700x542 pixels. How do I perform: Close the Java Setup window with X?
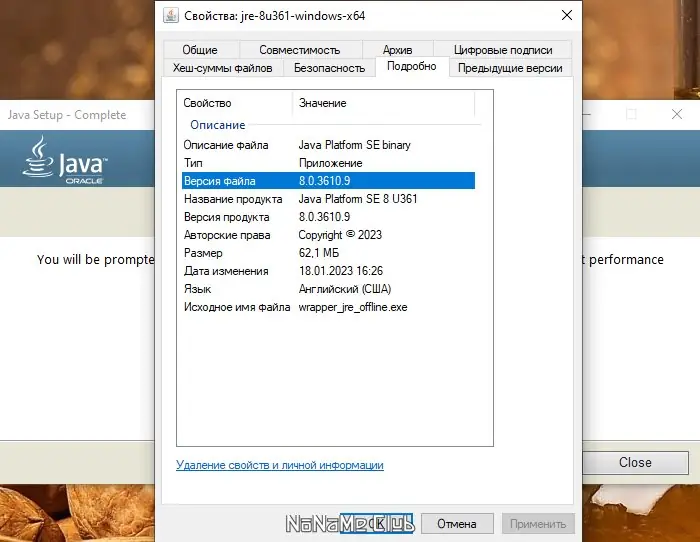pyautogui.click(x=677, y=114)
